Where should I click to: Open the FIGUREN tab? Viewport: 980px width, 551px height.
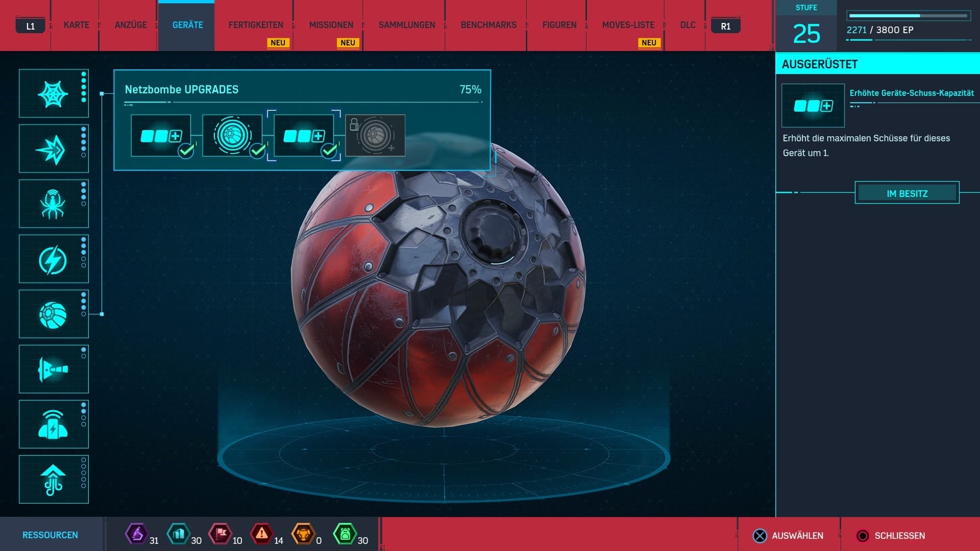tap(559, 25)
